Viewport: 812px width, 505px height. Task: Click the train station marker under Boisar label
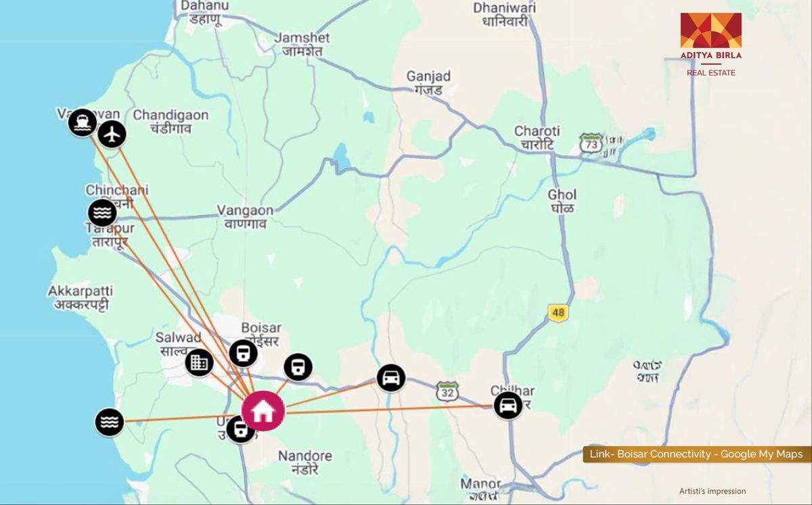coord(243,353)
